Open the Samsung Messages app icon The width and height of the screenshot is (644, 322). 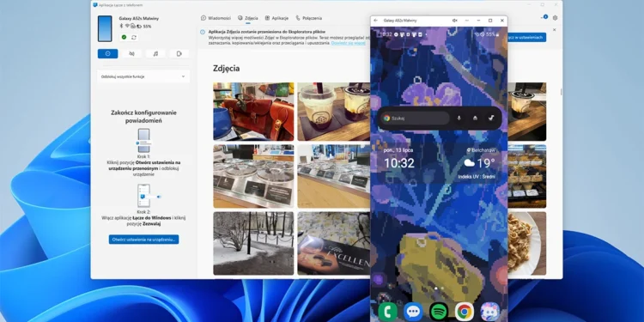(x=413, y=312)
